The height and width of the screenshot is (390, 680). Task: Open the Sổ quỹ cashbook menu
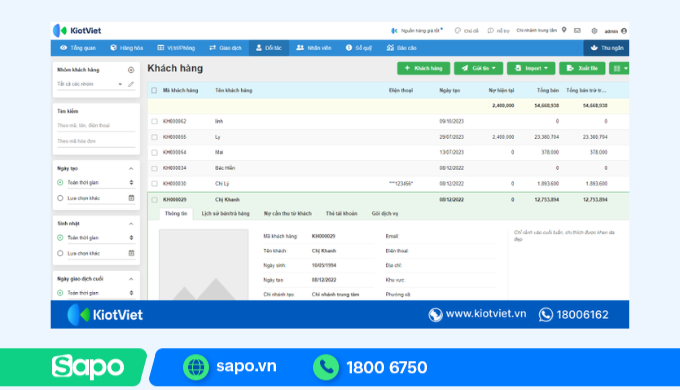tap(359, 48)
